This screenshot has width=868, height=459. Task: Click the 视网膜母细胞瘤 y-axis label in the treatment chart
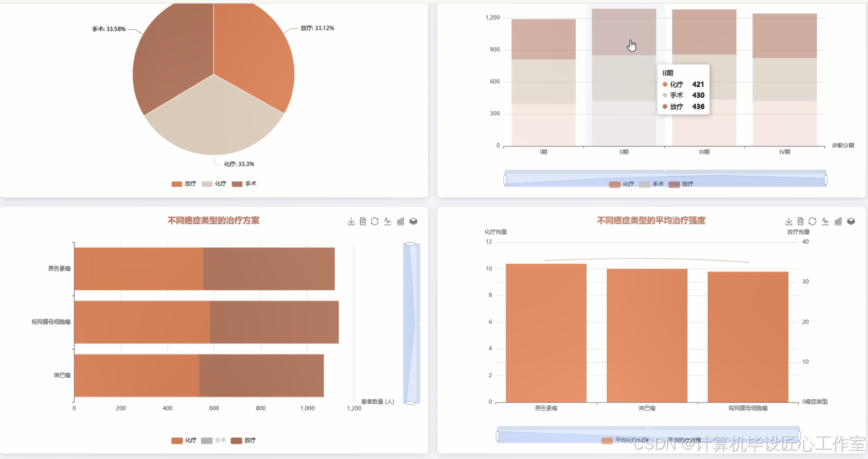coord(51,322)
